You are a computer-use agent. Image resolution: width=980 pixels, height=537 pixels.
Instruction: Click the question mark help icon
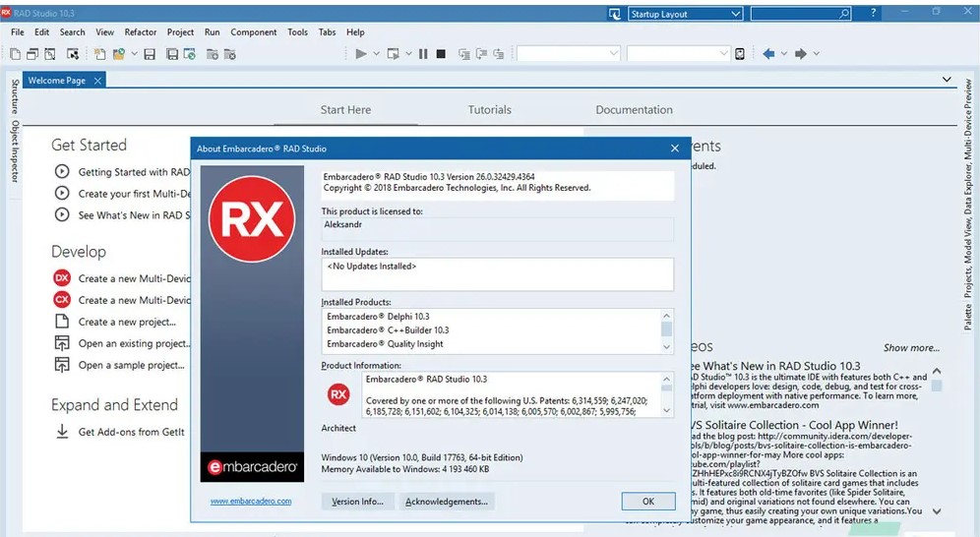point(873,13)
